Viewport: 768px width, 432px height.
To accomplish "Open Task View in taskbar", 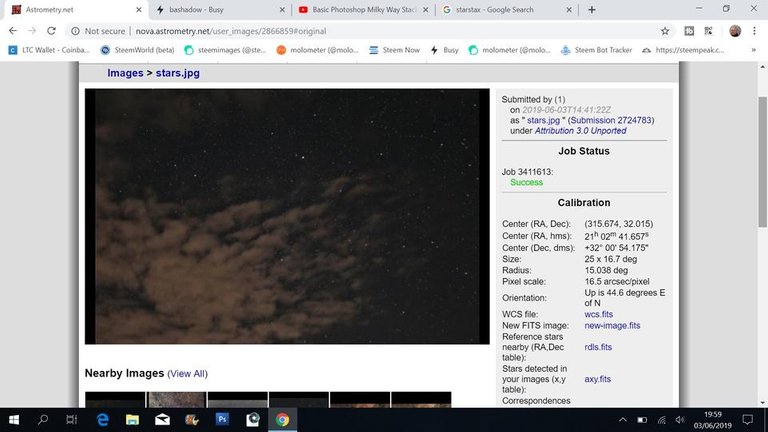I will [x=72, y=420].
